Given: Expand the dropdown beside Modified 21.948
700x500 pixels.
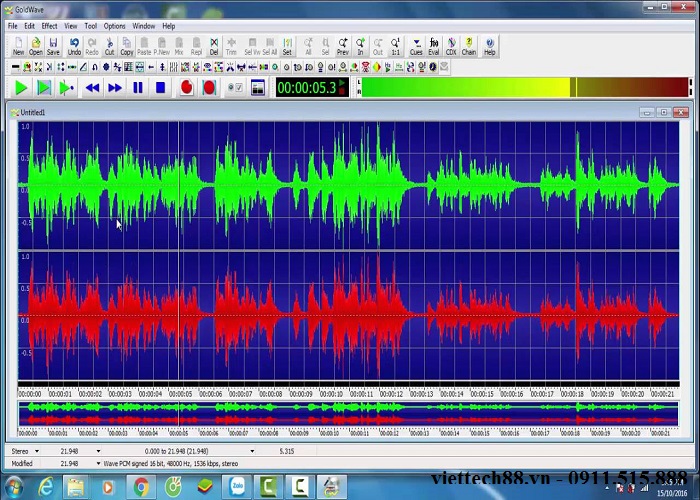Looking at the screenshot, I should click(x=98, y=464).
